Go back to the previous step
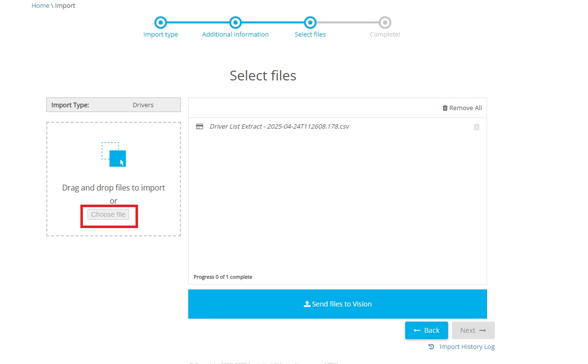Image resolution: width=588 pixels, height=364 pixels. tap(427, 330)
